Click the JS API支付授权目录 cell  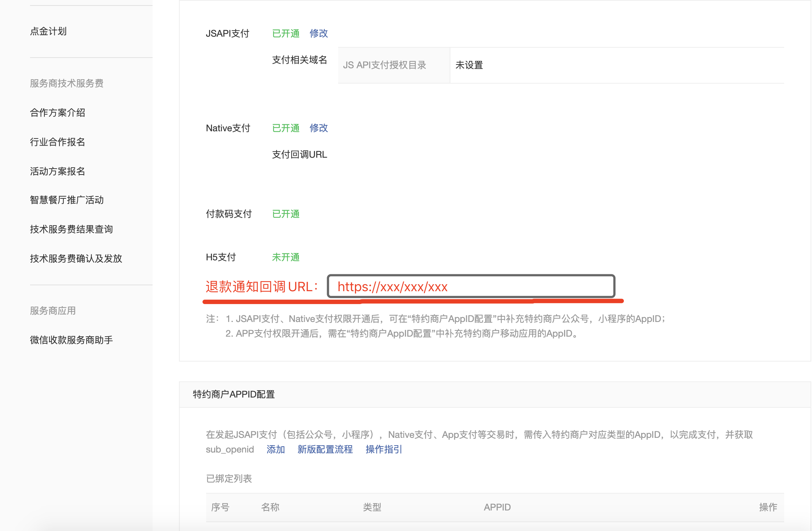tap(384, 65)
